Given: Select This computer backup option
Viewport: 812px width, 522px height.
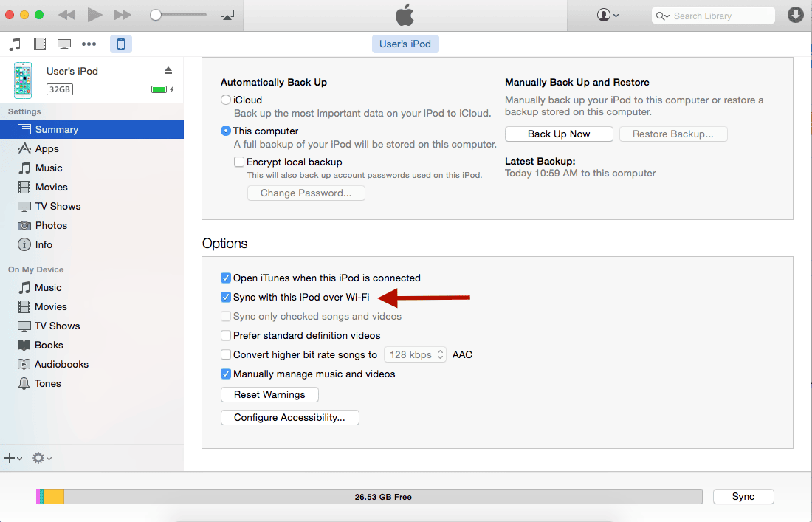Looking at the screenshot, I should 226,131.
